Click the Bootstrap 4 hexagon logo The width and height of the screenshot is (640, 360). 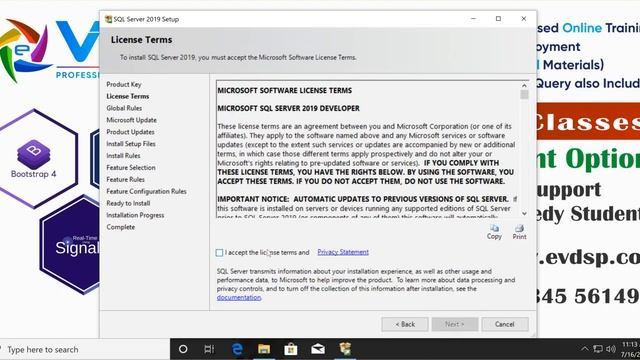coord(33,159)
